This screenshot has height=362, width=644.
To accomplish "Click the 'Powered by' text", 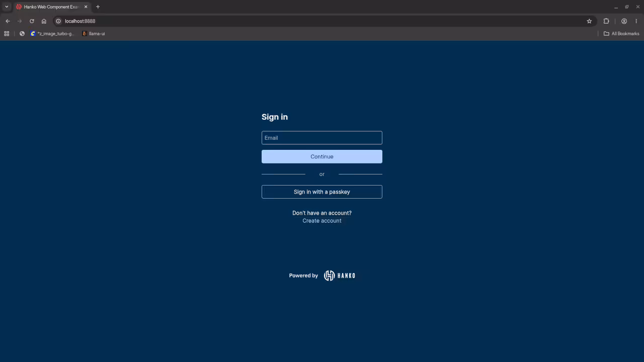I will point(303,276).
